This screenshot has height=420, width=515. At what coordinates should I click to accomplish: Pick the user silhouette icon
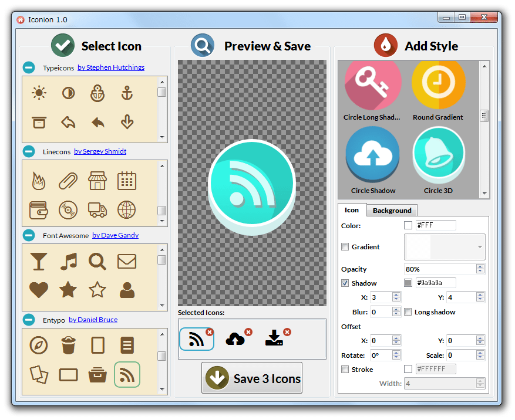[x=127, y=290]
